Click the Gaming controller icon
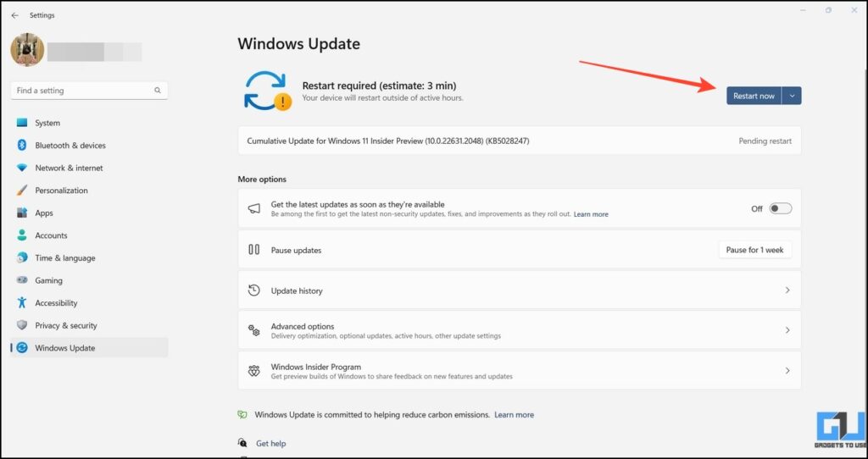868x459 pixels. pyautogui.click(x=22, y=280)
